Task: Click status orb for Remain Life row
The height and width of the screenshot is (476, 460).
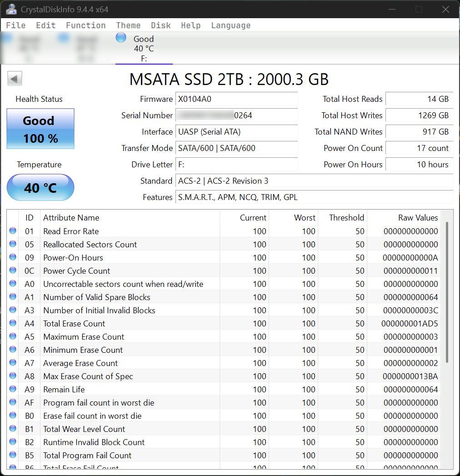Action: point(13,389)
